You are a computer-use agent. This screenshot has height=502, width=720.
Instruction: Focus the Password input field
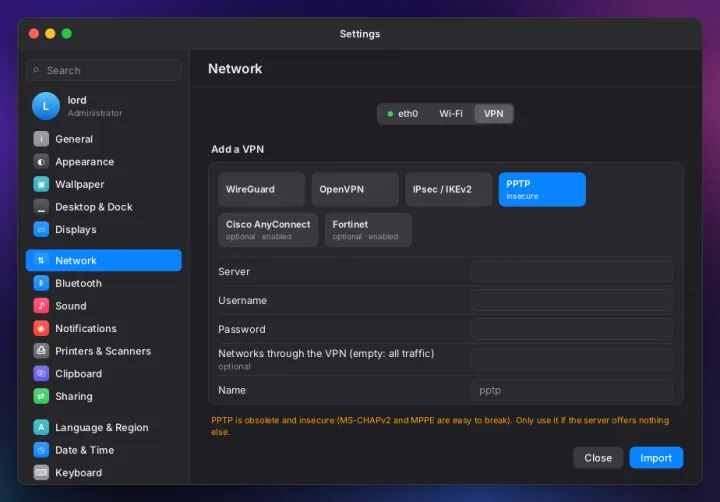[x=572, y=329]
